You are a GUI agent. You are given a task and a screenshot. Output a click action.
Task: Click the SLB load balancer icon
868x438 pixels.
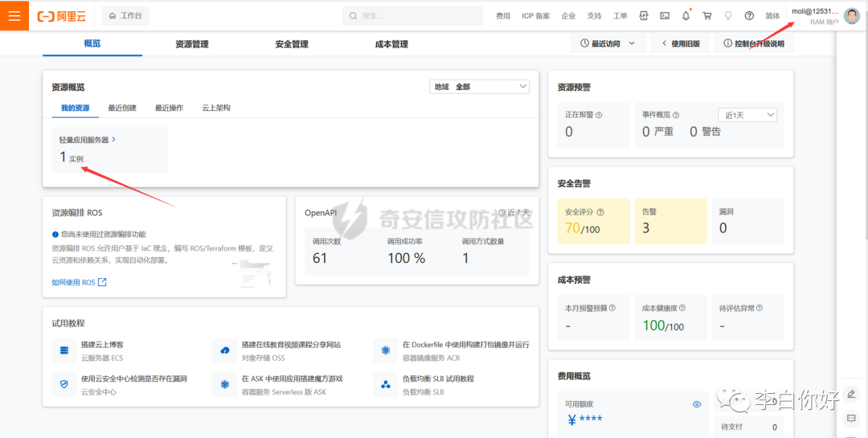386,384
